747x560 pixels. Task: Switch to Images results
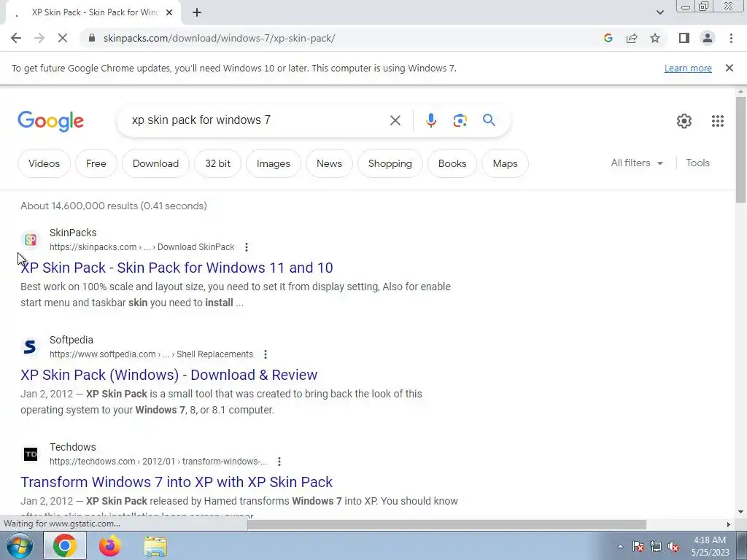pyautogui.click(x=273, y=163)
